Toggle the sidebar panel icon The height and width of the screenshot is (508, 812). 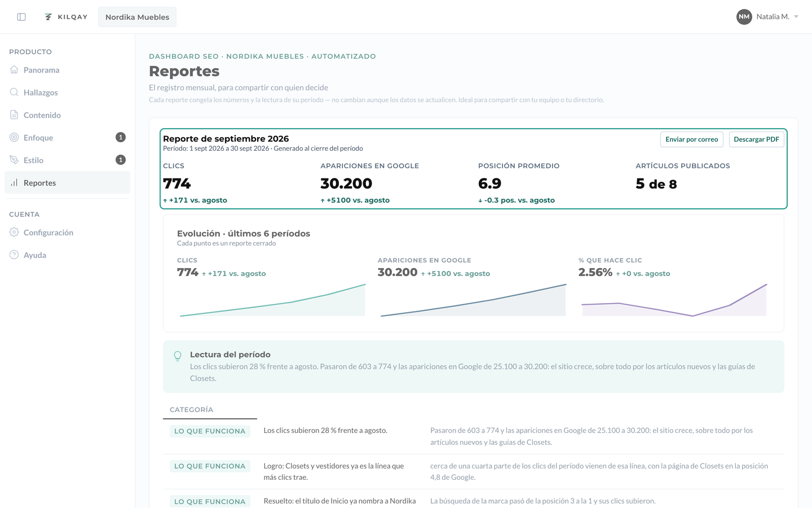(21, 17)
